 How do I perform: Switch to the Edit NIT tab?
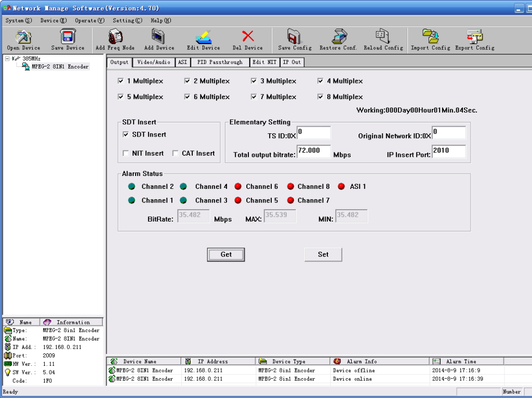point(264,62)
